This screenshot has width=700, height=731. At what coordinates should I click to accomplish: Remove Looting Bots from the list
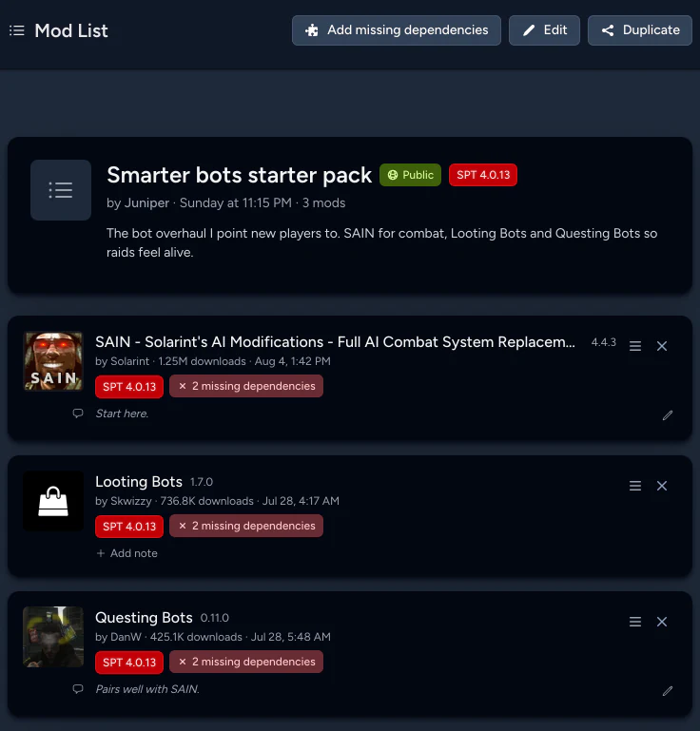662,486
